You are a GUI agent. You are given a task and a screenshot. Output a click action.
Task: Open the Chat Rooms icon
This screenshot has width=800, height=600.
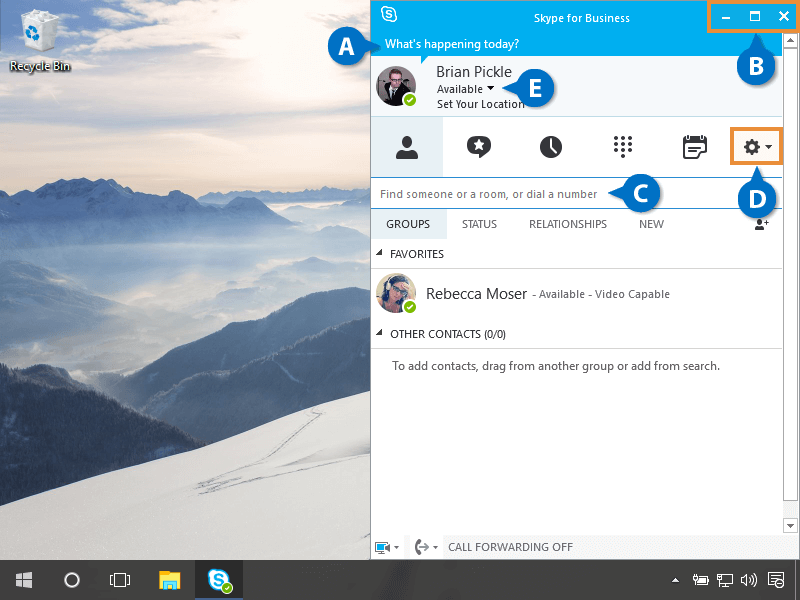coord(479,147)
